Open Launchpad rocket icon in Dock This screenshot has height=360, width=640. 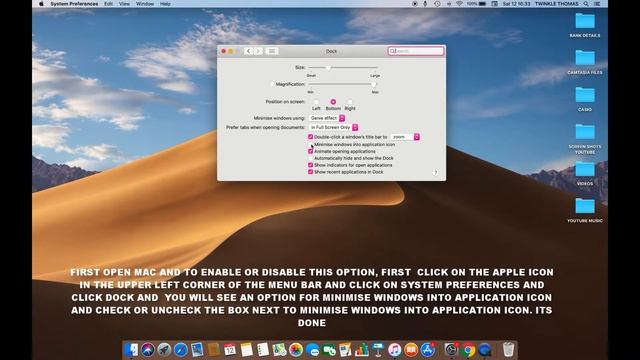coord(164,350)
